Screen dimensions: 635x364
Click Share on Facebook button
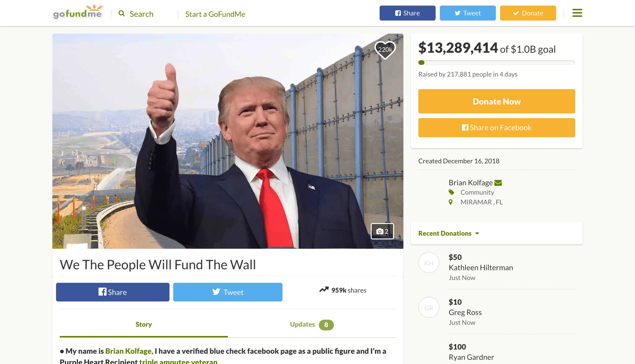tap(497, 127)
